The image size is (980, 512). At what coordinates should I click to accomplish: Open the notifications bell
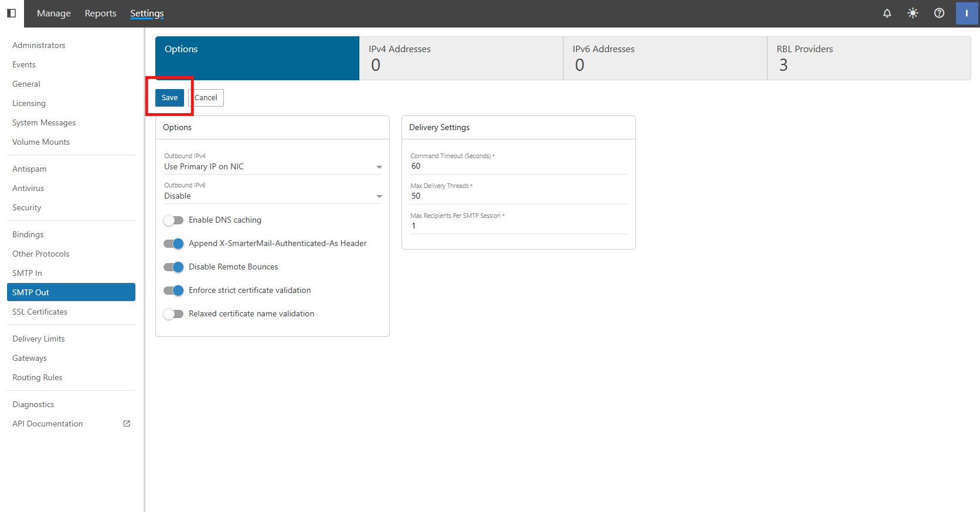coord(887,13)
